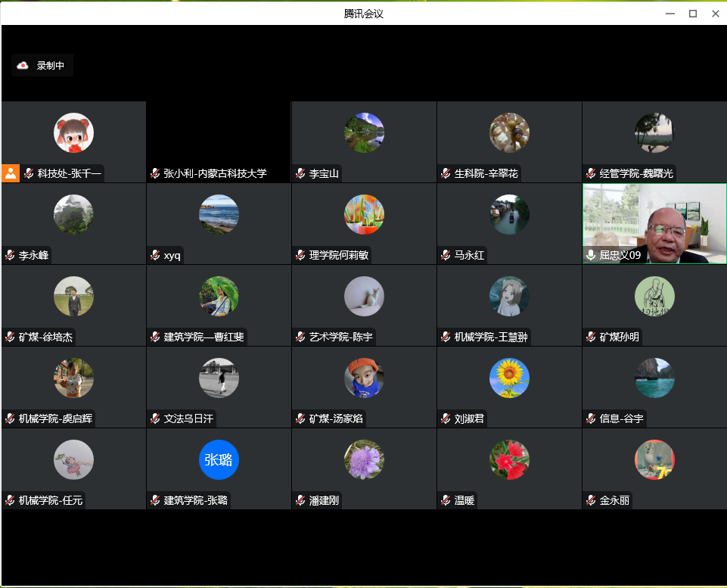Click the muted mic icon beside 温暖
This screenshot has width=727, height=588.
click(446, 500)
